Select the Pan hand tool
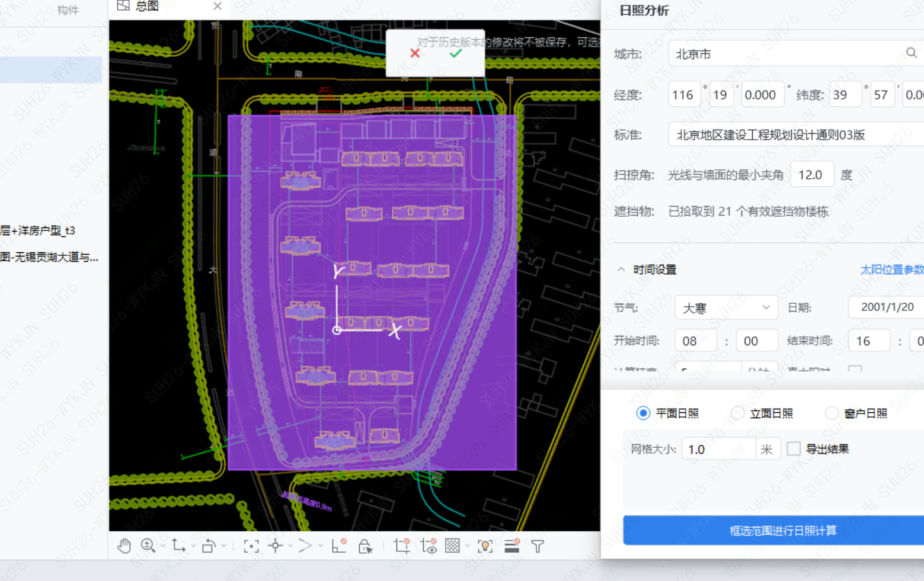This screenshot has height=581, width=924. (124, 546)
